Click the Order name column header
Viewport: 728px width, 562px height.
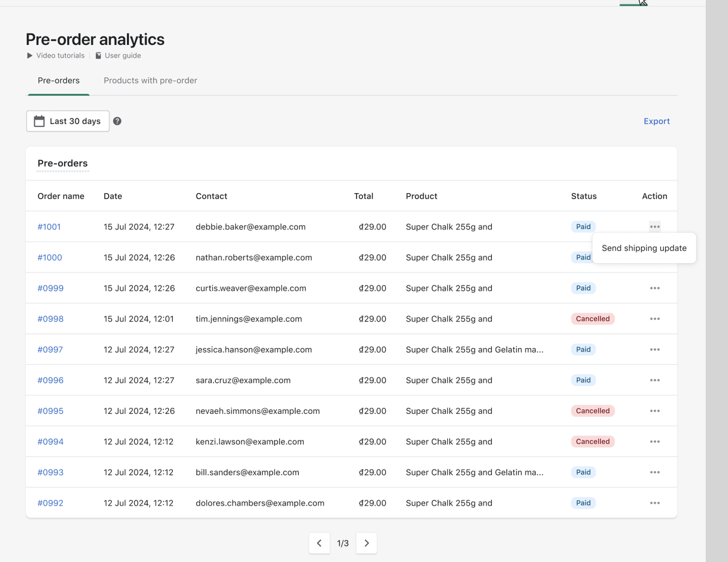click(x=61, y=196)
